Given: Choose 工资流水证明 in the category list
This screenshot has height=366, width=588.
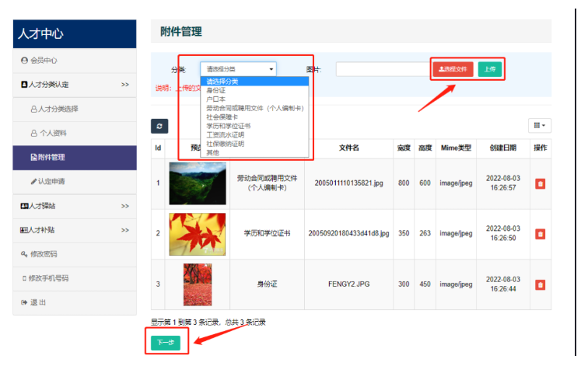Looking at the screenshot, I should click(x=254, y=135).
